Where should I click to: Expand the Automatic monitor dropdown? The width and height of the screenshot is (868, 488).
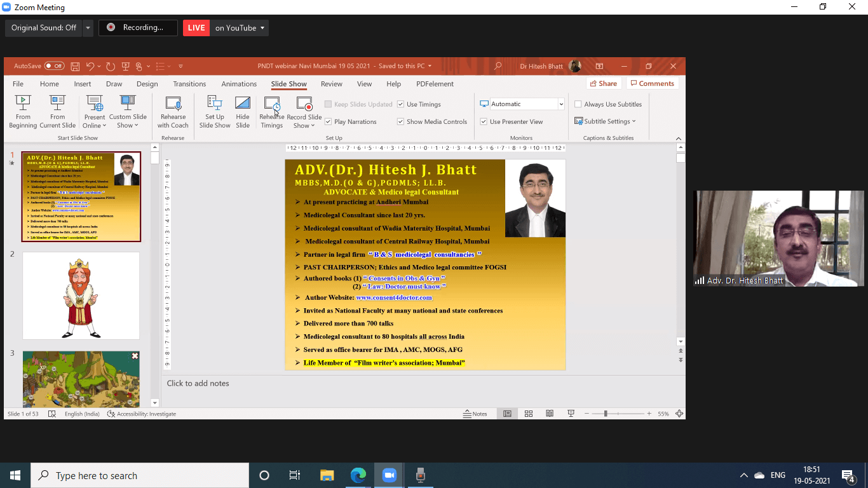pyautogui.click(x=560, y=104)
